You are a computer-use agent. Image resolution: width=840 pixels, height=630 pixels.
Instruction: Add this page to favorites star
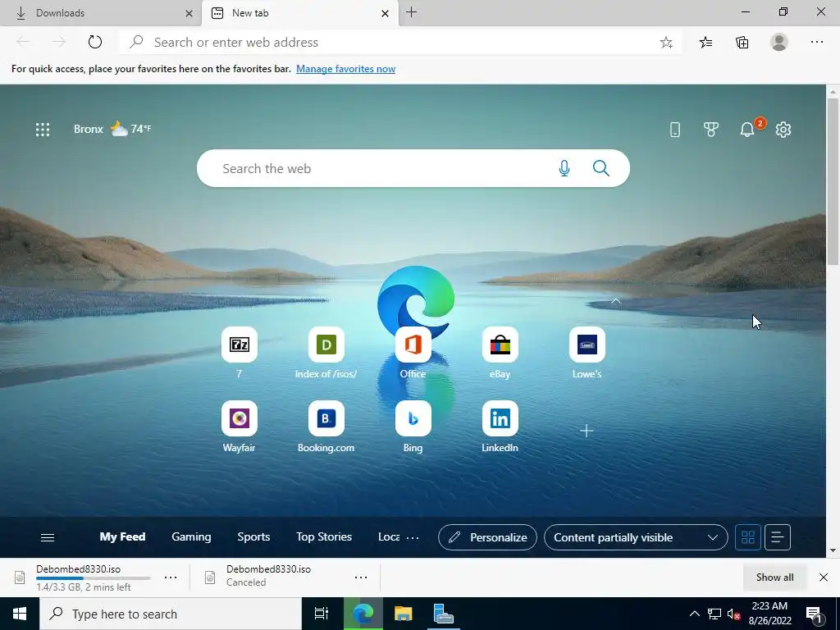pyautogui.click(x=666, y=43)
